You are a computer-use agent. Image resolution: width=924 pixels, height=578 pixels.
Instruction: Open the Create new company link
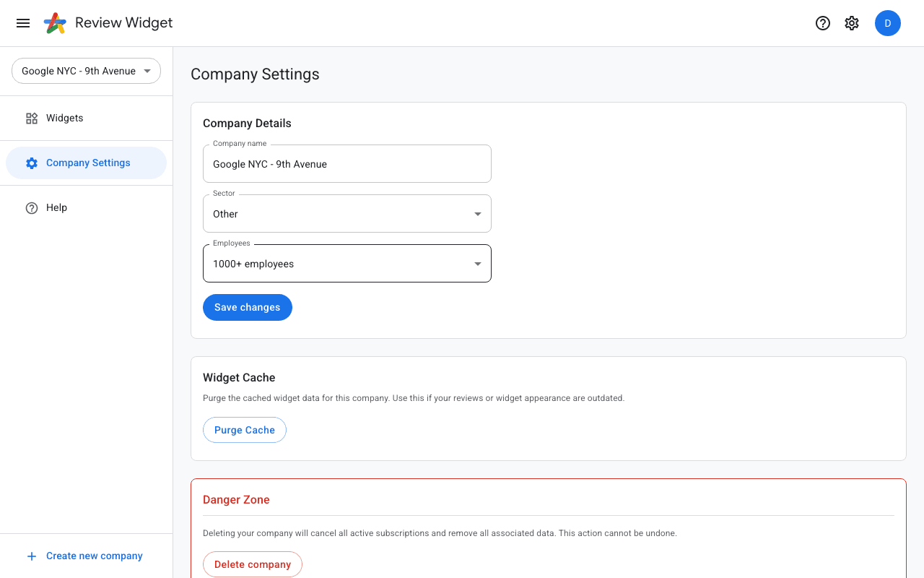pyautogui.click(x=94, y=556)
